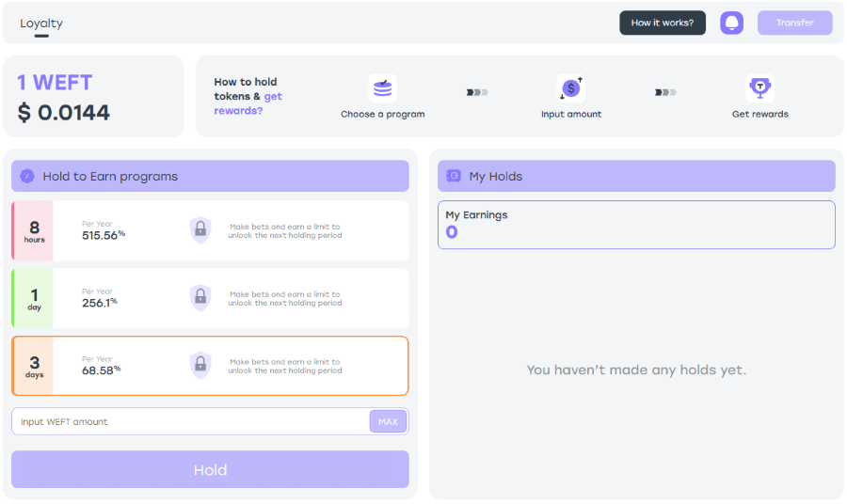The height and width of the screenshot is (504, 847).
Task: Select the 3 days holding program
Action: [210, 366]
